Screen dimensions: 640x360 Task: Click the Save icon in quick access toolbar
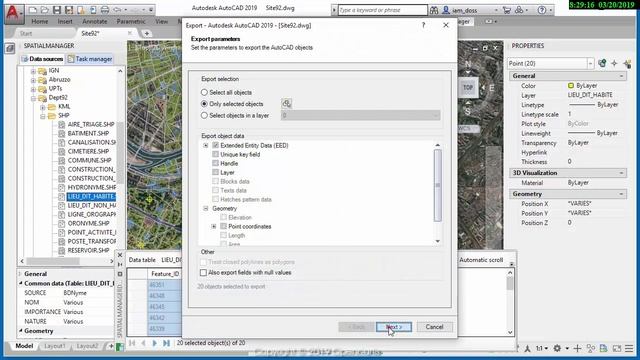pyautogui.click(x=57, y=9)
